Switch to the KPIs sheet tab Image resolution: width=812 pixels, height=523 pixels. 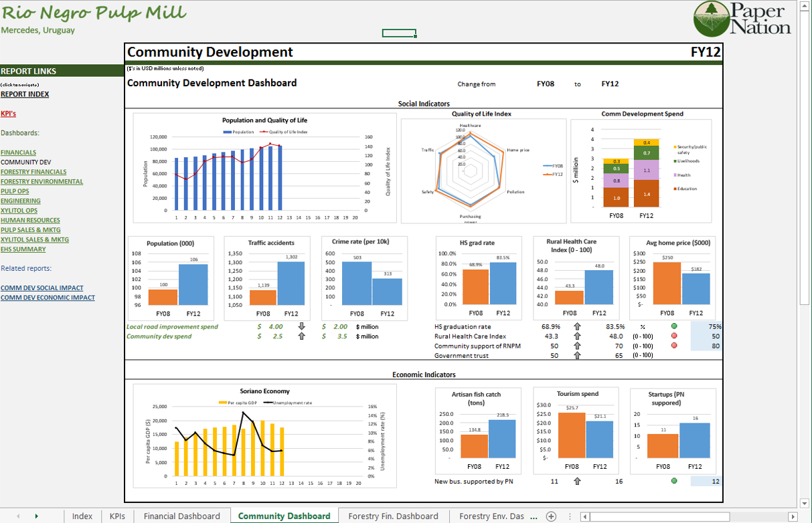tap(118, 516)
